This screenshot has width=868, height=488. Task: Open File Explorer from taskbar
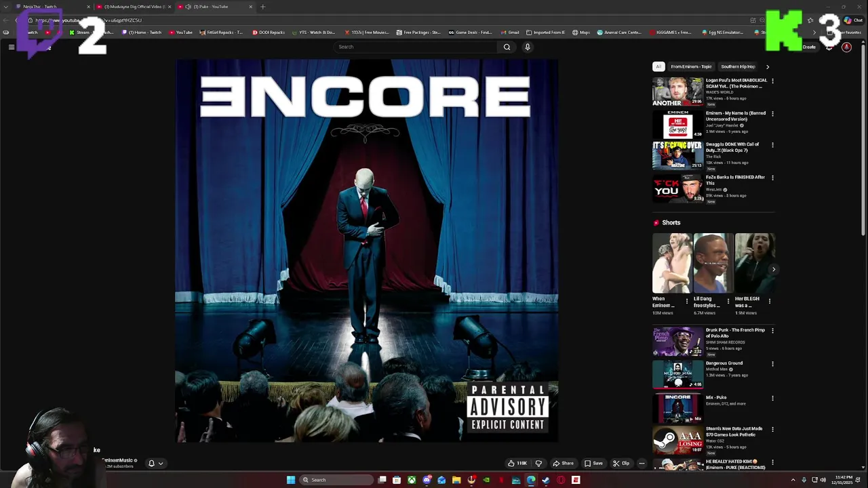coord(456,480)
